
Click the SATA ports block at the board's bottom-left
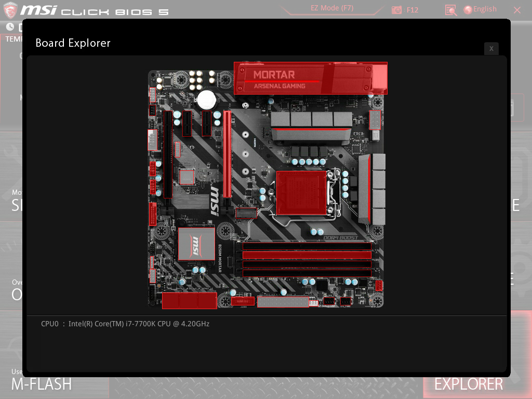[x=189, y=300]
